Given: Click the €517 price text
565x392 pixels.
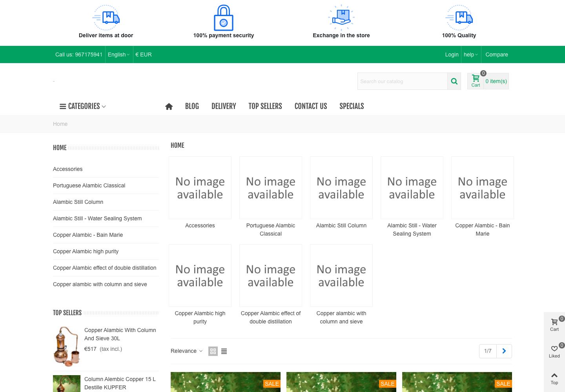Looking at the screenshot, I should click(90, 349).
